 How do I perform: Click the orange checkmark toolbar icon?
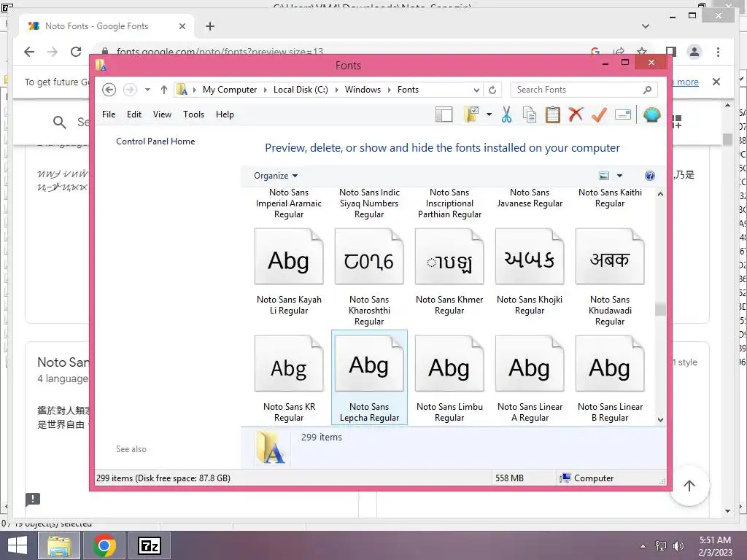pyautogui.click(x=599, y=114)
